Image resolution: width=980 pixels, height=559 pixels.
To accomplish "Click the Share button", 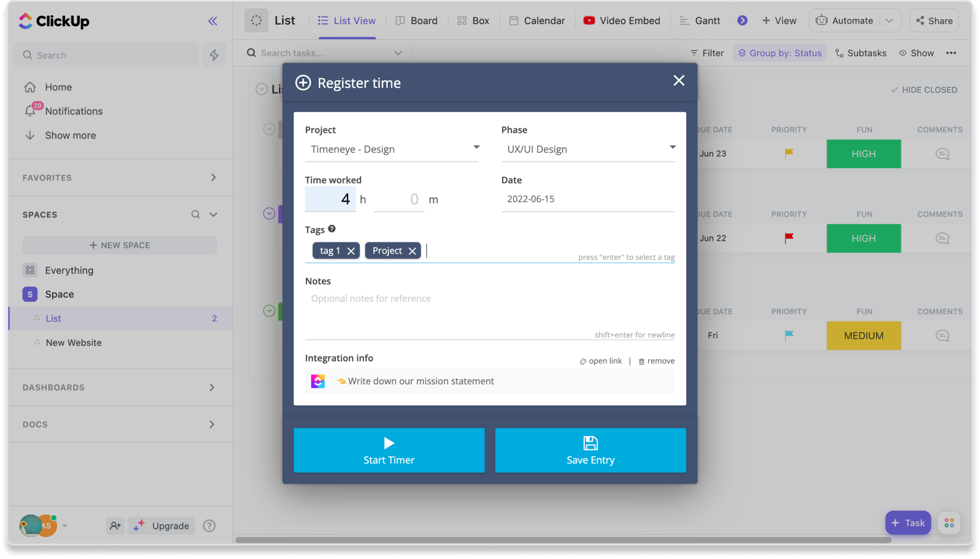I will click(934, 20).
